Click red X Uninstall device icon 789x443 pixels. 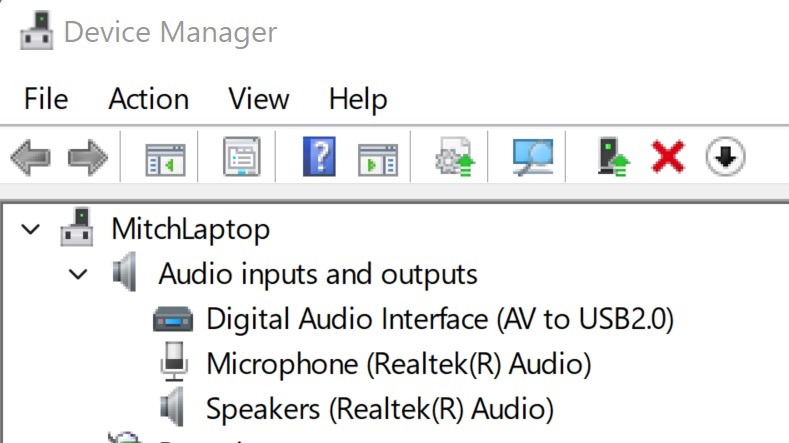(x=668, y=157)
